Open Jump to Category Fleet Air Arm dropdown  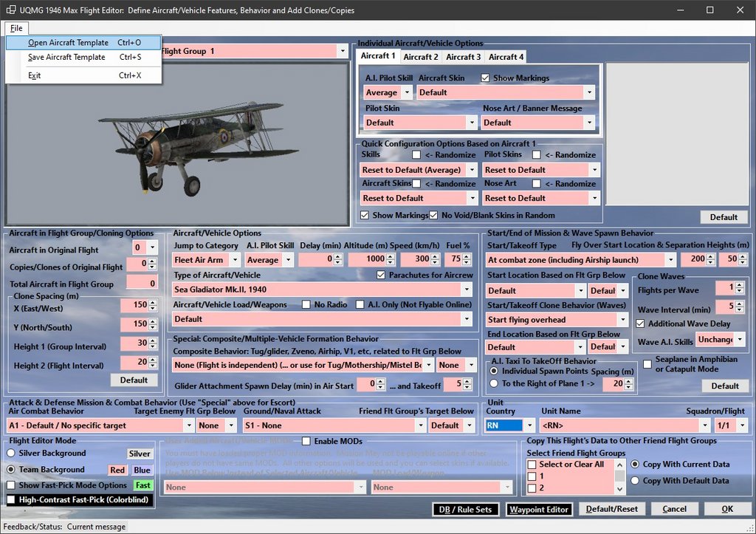[x=235, y=260]
